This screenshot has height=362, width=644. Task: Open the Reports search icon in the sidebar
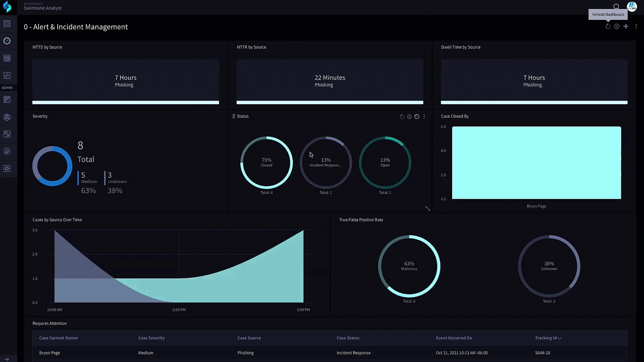coord(7,75)
